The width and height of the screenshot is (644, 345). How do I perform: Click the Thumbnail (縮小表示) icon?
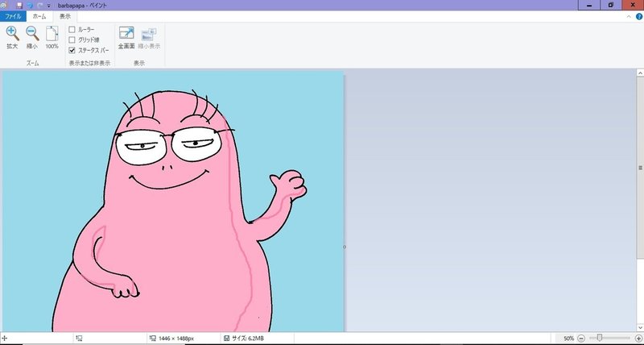tap(149, 34)
